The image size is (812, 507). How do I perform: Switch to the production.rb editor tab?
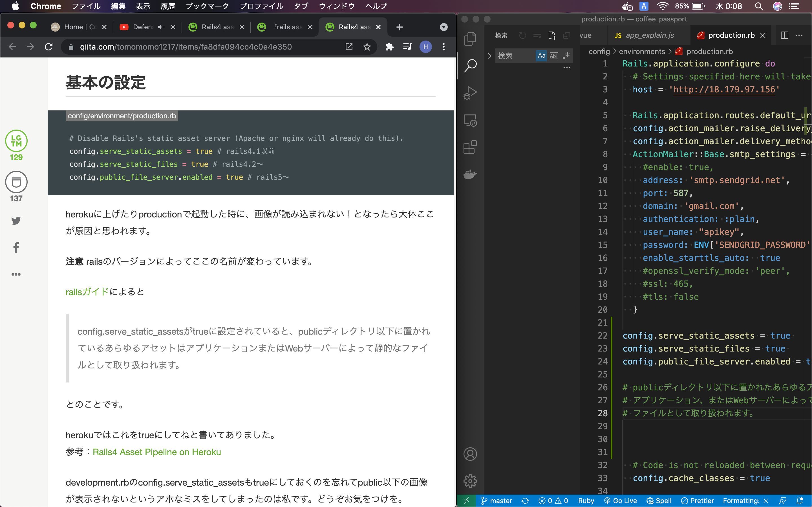pos(731,35)
